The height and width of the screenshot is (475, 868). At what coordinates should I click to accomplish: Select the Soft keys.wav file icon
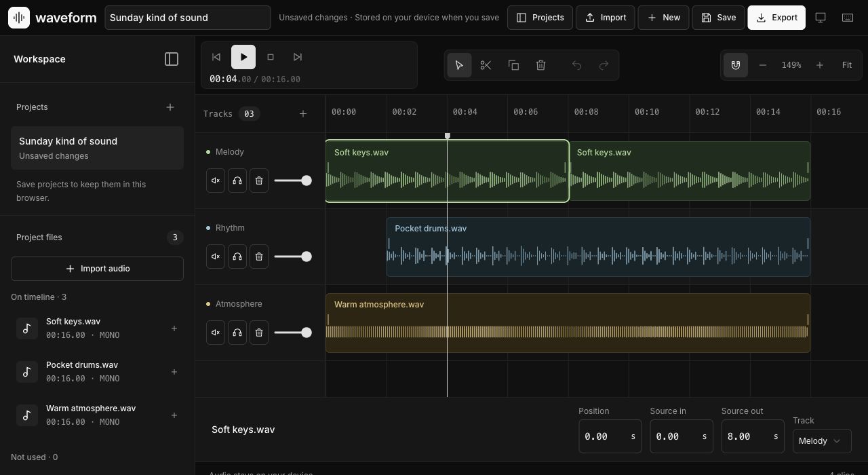coord(27,328)
